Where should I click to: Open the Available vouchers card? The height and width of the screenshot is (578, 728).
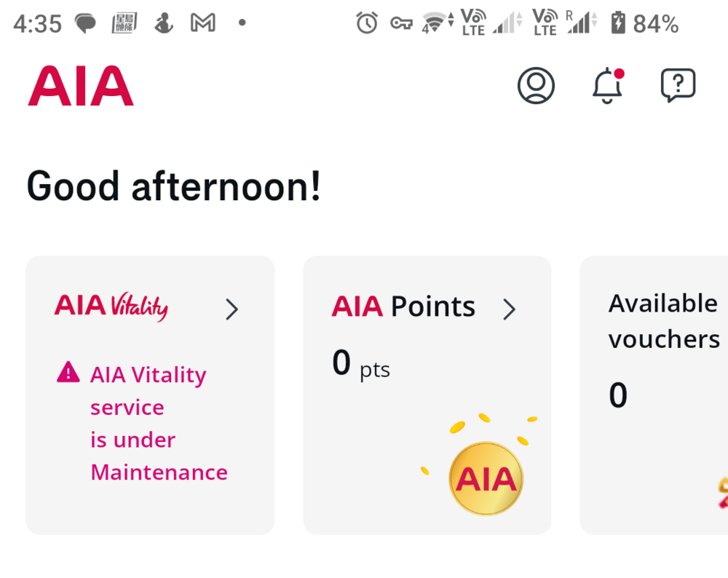point(660,393)
